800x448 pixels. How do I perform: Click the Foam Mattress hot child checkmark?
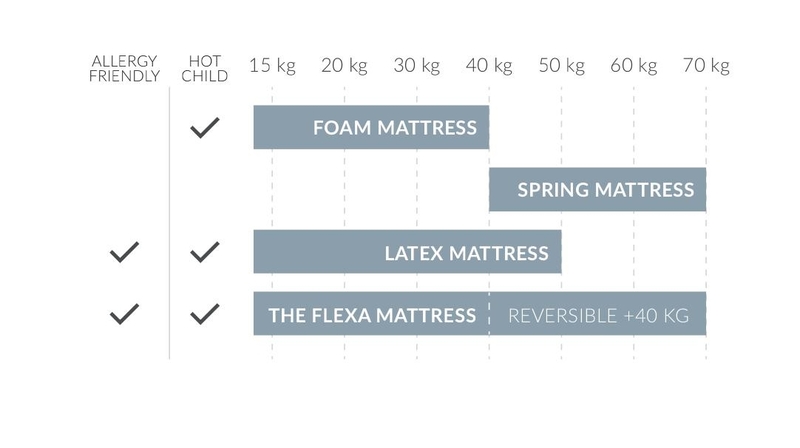click(205, 128)
